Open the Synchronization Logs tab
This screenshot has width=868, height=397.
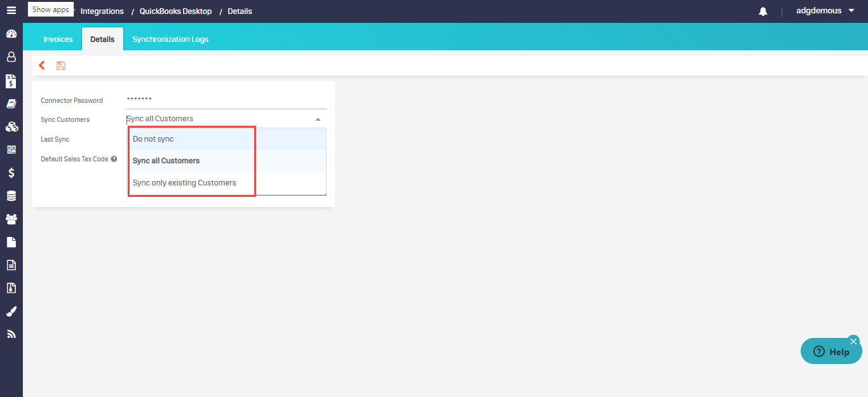coord(170,39)
